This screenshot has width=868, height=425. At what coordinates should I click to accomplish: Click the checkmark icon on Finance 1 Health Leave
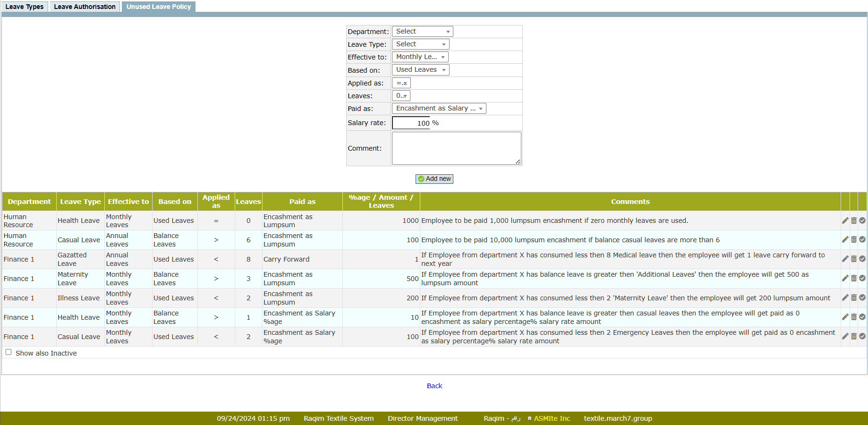click(862, 317)
